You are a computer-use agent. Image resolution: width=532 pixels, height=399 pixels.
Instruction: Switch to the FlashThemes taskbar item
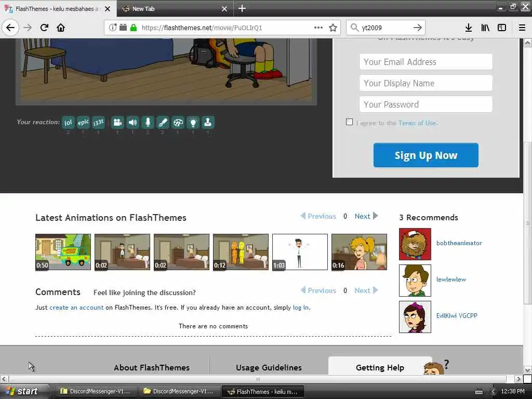(262, 391)
